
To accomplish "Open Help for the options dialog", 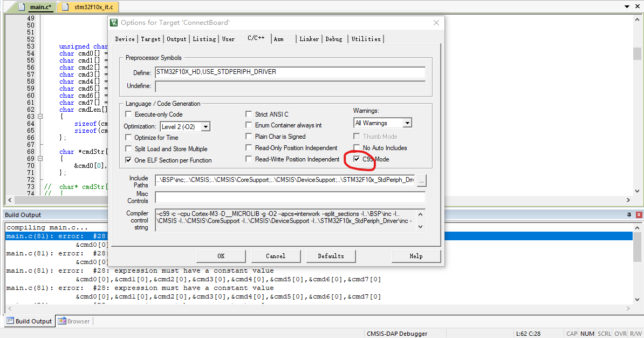I will [x=416, y=256].
